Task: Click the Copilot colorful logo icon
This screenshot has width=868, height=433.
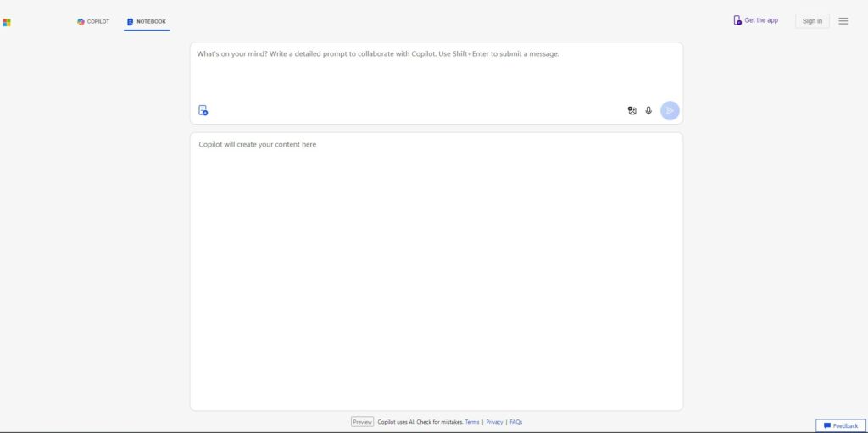Action: [81, 21]
